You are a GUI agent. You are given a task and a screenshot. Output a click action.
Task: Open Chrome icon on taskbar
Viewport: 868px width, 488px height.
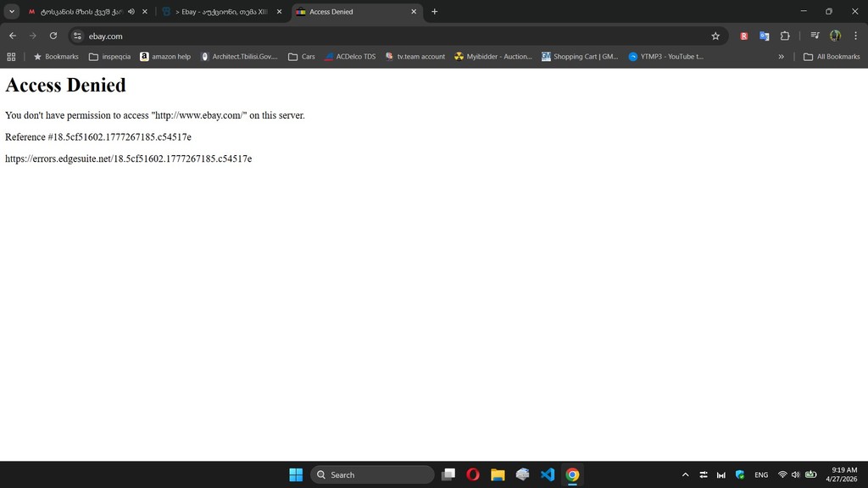click(572, 474)
